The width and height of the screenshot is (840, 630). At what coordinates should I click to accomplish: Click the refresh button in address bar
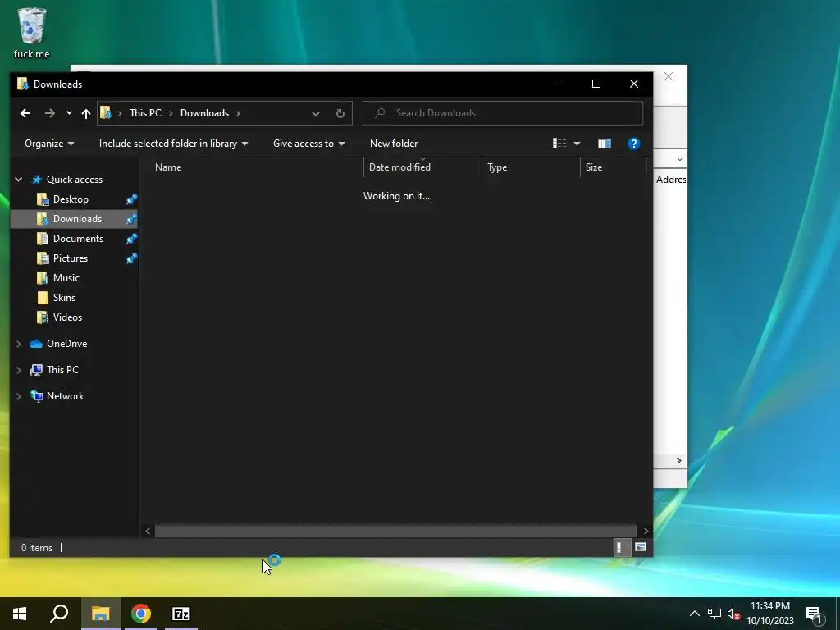pos(340,113)
